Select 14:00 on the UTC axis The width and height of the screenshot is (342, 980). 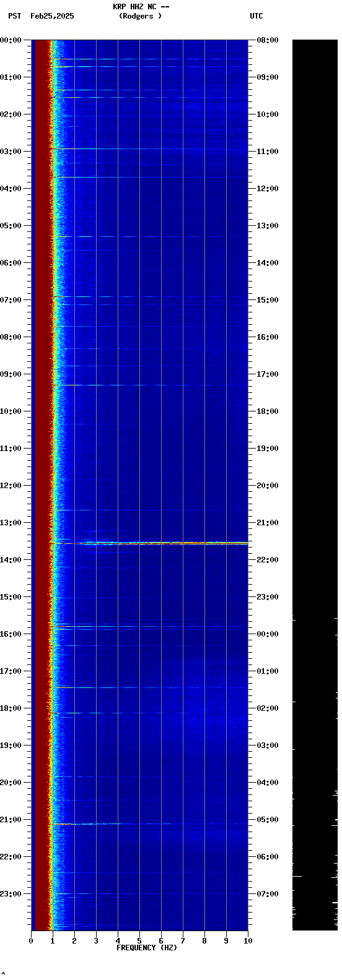point(268,263)
